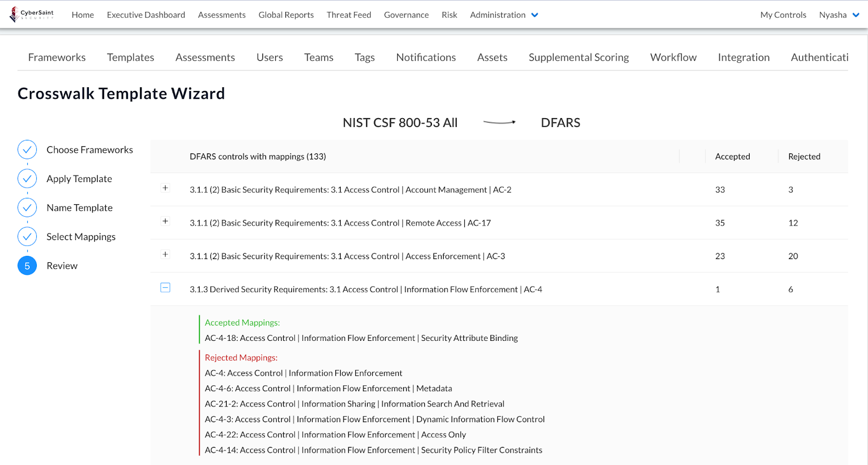Switch to the Notifications tab

pyautogui.click(x=426, y=57)
